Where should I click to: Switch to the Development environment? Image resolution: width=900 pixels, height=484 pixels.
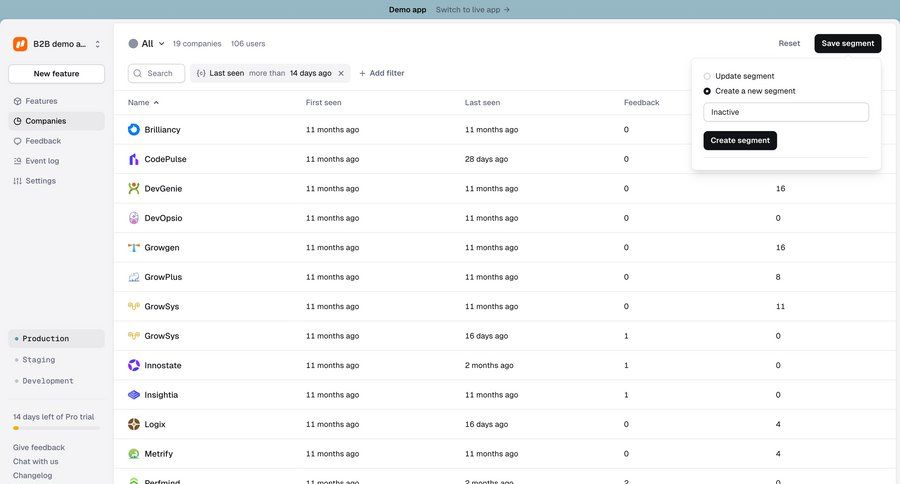click(x=56, y=381)
